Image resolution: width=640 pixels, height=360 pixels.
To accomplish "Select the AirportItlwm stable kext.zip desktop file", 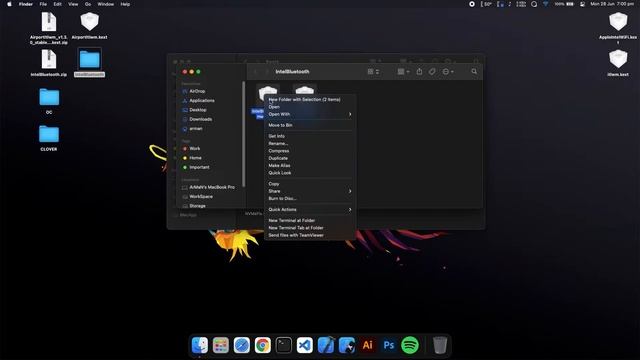I will click(x=49, y=28).
